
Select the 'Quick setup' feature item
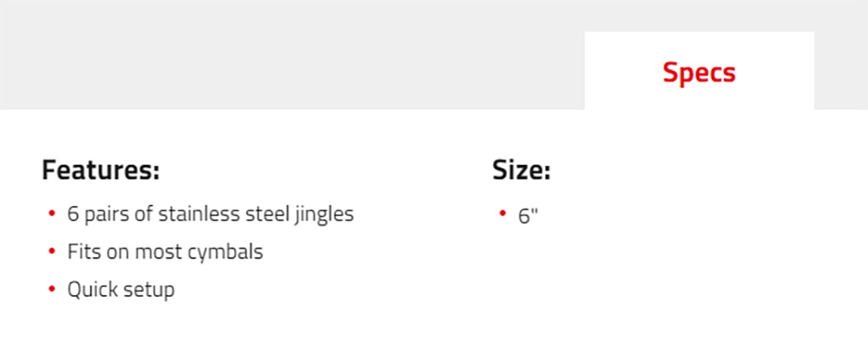click(x=121, y=290)
